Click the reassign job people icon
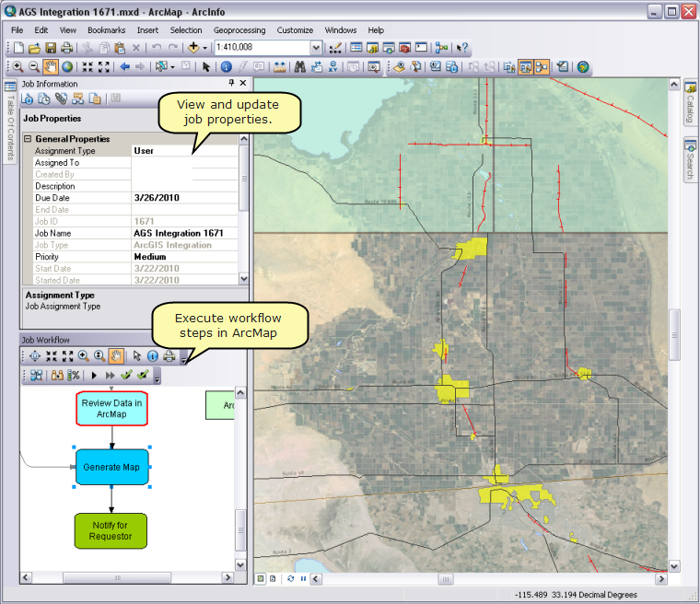Screen dimensions: 700x604 pyautogui.click(x=57, y=376)
